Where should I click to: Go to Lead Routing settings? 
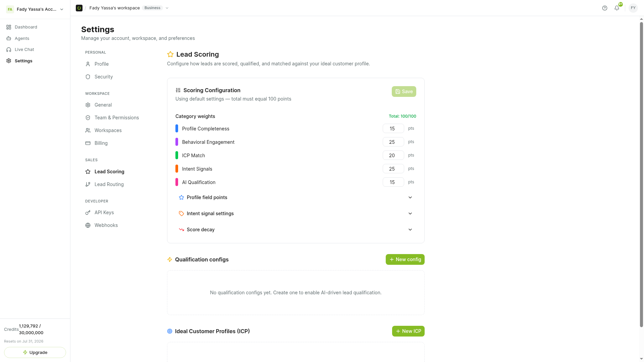109,184
